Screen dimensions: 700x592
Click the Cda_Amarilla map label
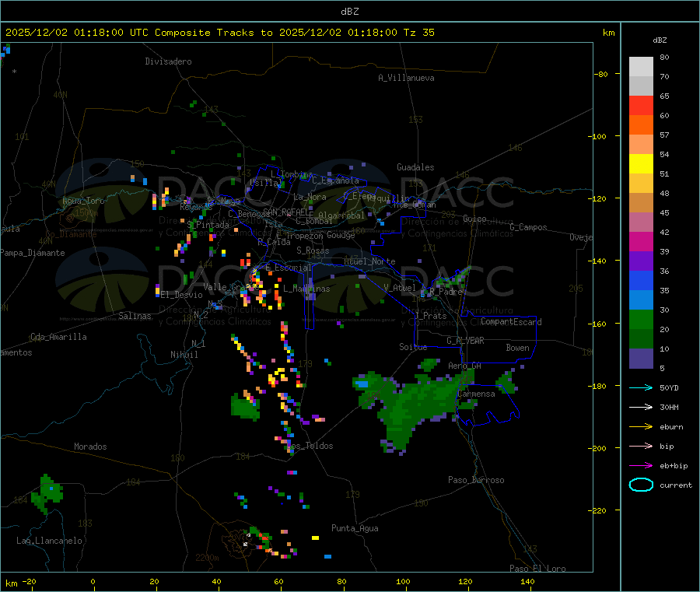[58, 337]
